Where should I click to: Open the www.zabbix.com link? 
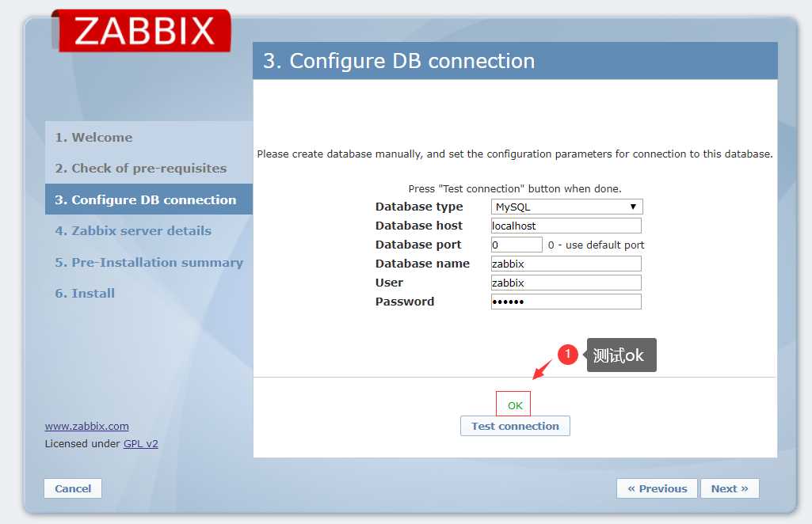point(87,426)
